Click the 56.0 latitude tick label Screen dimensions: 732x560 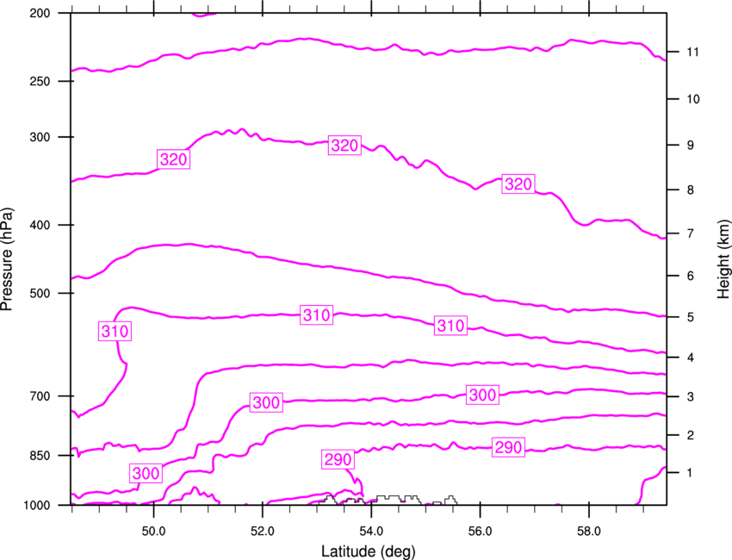click(x=480, y=532)
